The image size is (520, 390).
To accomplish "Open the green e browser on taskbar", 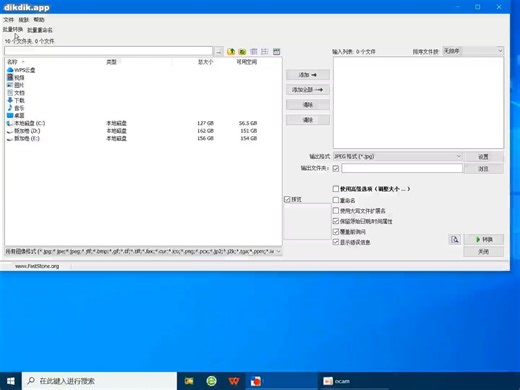I will click(211, 381).
